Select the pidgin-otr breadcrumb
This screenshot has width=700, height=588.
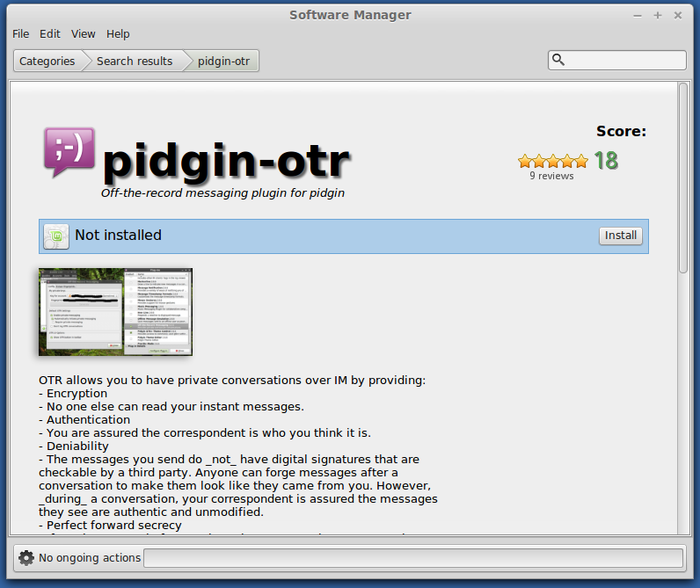223,62
